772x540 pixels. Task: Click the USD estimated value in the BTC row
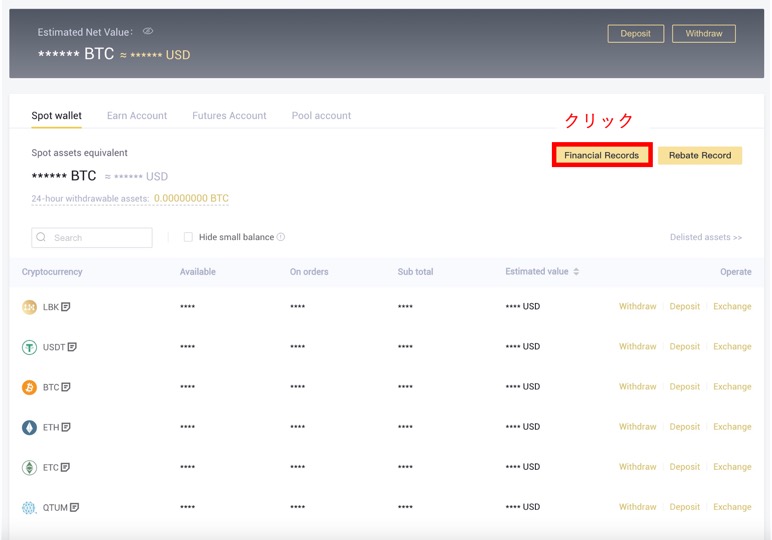coord(522,386)
